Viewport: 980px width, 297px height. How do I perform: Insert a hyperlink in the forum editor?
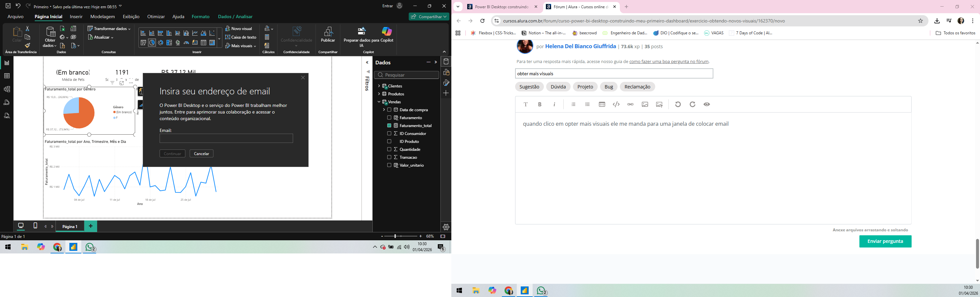(x=630, y=104)
